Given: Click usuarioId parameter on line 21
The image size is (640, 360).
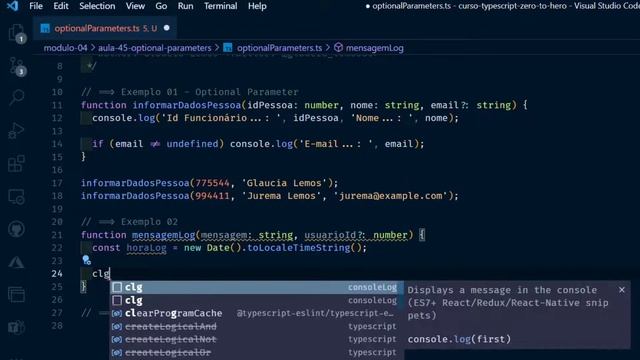Looking at the screenshot, I should (330, 235).
